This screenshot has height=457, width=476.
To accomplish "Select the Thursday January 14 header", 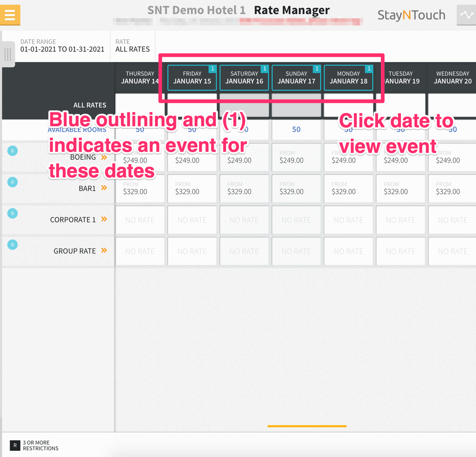I will pyautogui.click(x=140, y=78).
